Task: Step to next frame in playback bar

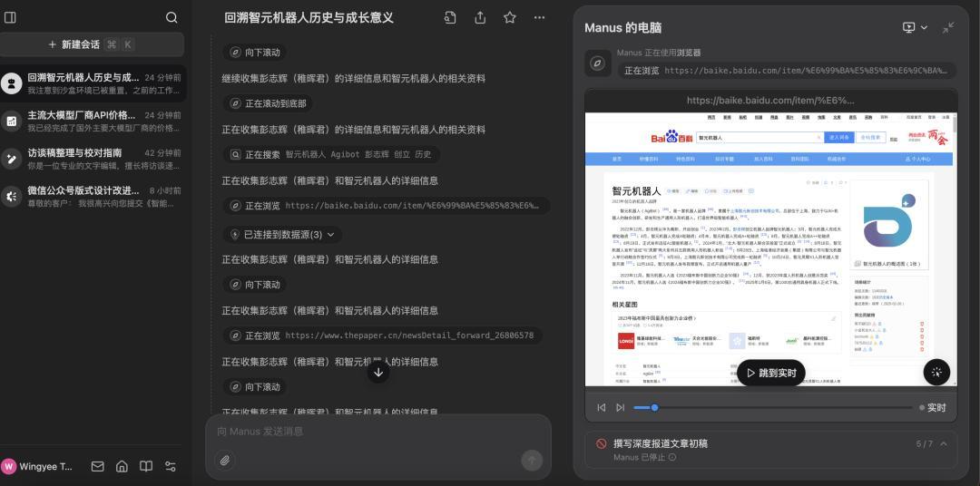Action: click(x=620, y=408)
